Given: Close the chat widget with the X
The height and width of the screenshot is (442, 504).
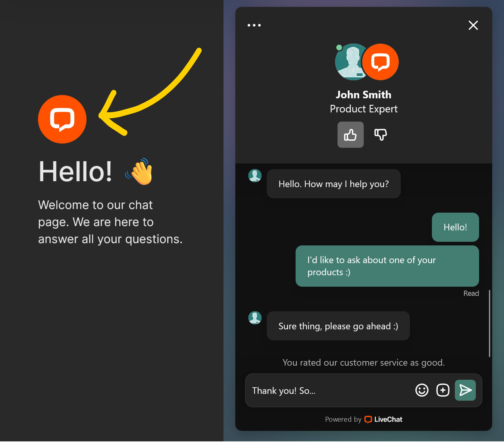Looking at the screenshot, I should [x=473, y=25].
